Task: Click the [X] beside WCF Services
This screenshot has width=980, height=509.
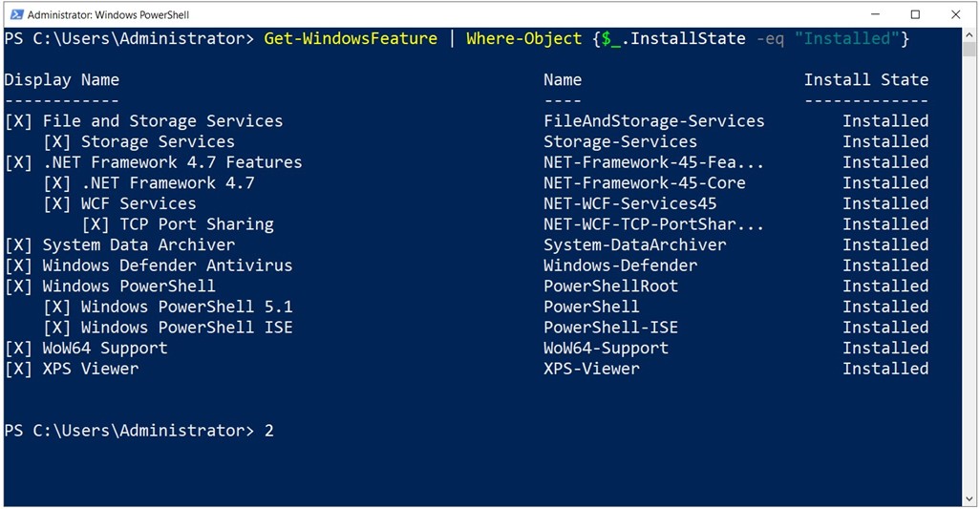Action: (57, 203)
